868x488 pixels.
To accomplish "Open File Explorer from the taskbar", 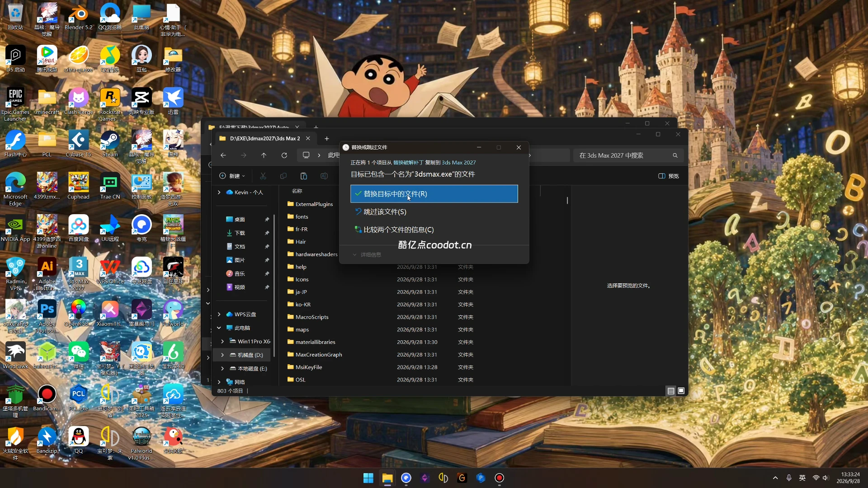I will (x=387, y=478).
